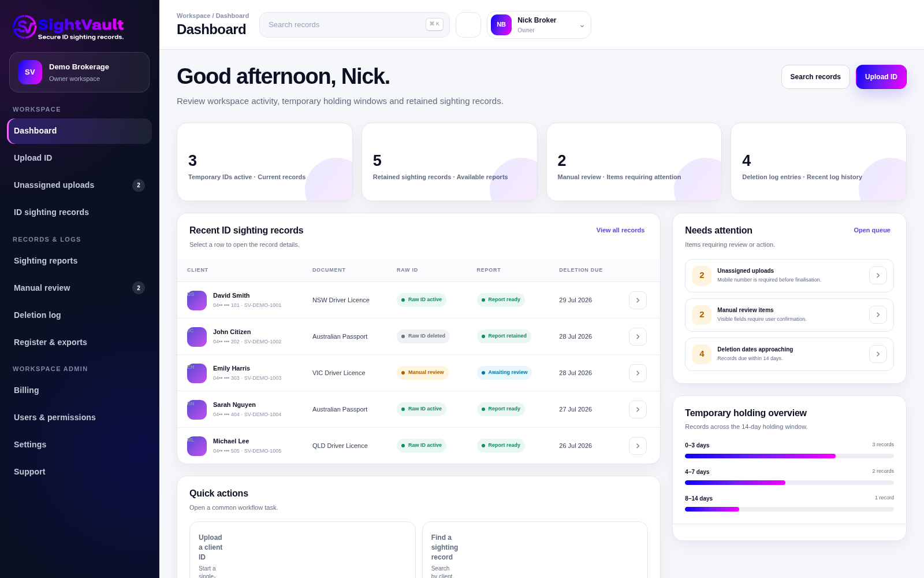The width and height of the screenshot is (924, 578).
Task: Open the Find a sighting record quick action
Action: click(x=535, y=550)
